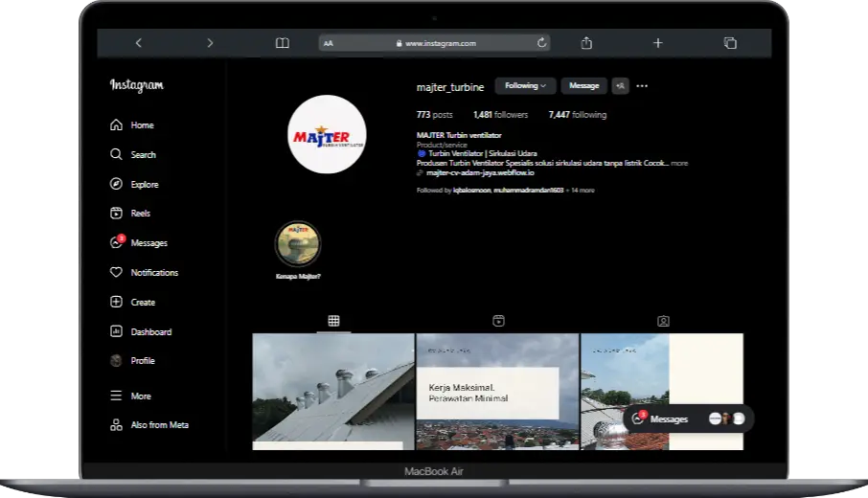The height and width of the screenshot is (498, 868).
Task: Click the AA reader view button
Action: tap(329, 43)
